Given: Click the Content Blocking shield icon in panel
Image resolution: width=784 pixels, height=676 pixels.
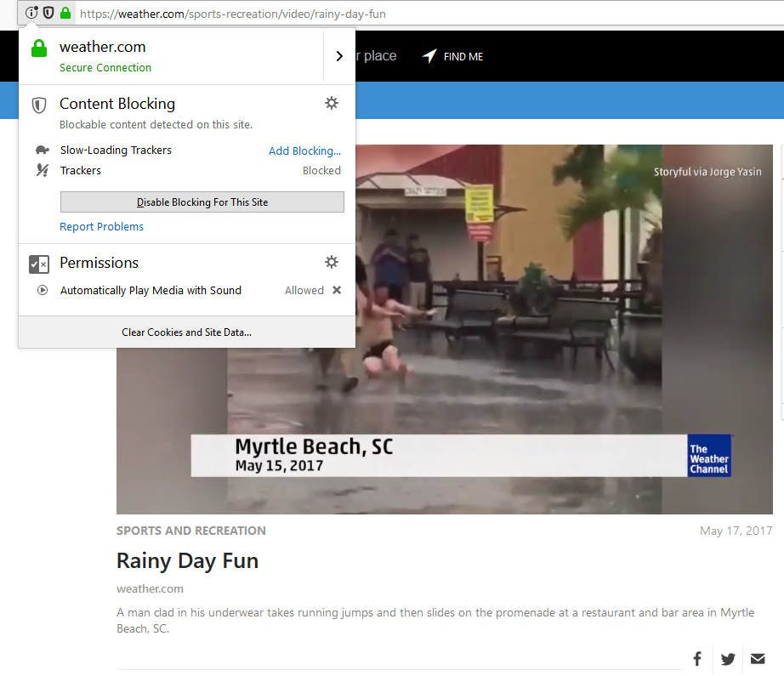Looking at the screenshot, I should 39,105.
